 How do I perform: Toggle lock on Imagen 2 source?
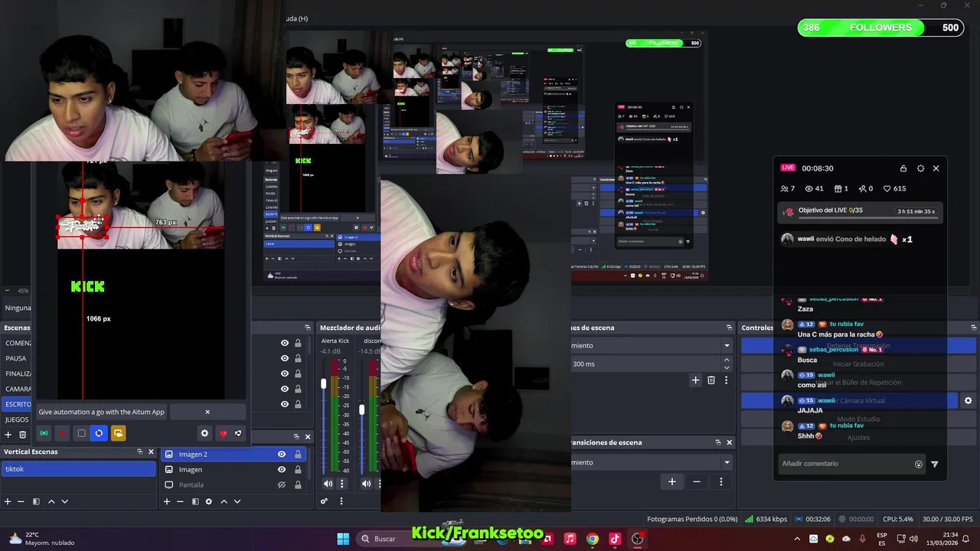[x=298, y=454]
